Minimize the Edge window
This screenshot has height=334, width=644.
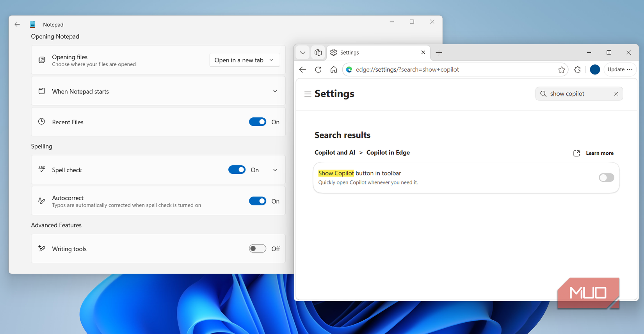(x=589, y=53)
